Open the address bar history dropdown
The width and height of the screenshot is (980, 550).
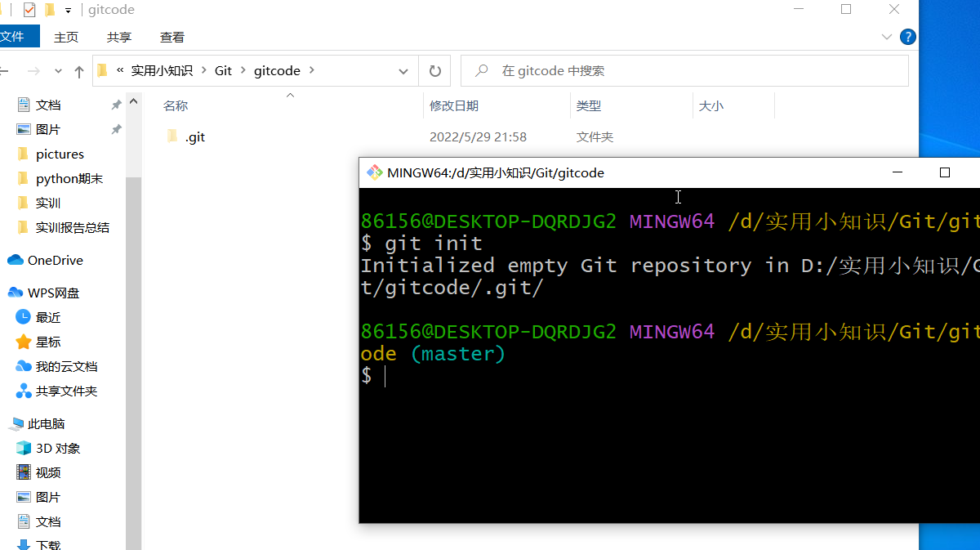click(x=403, y=71)
